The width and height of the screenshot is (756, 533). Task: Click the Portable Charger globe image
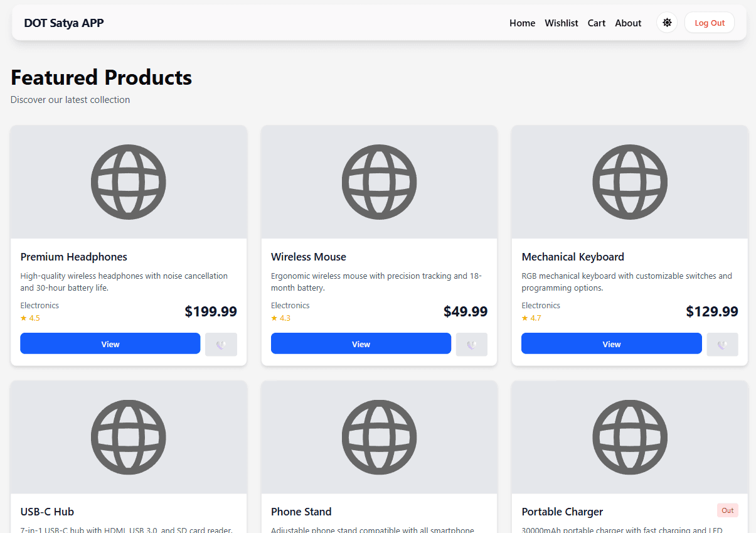click(629, 437)
